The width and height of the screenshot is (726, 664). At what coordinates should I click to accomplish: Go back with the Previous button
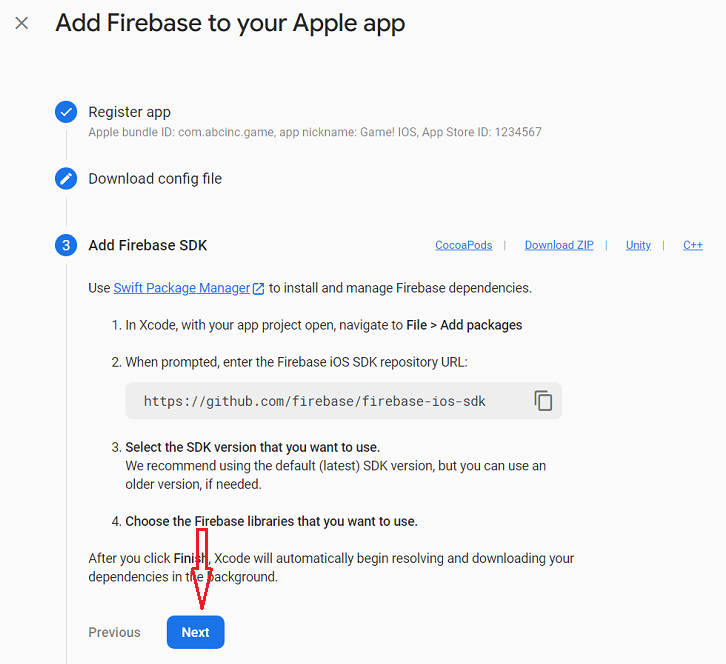click(x=114, y=632)
